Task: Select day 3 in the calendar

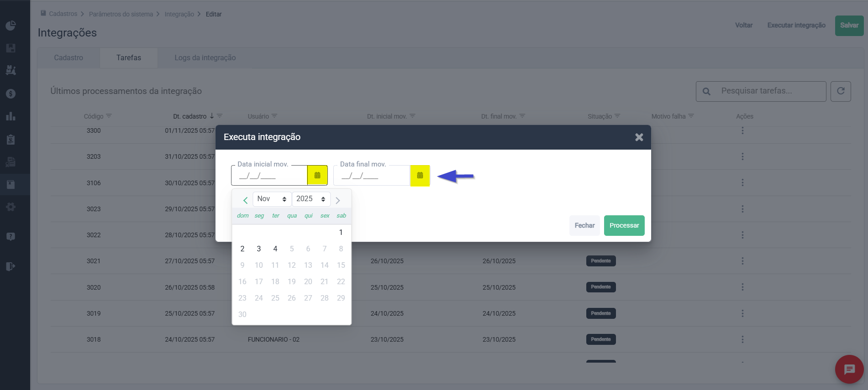Action: click(259, 249)
